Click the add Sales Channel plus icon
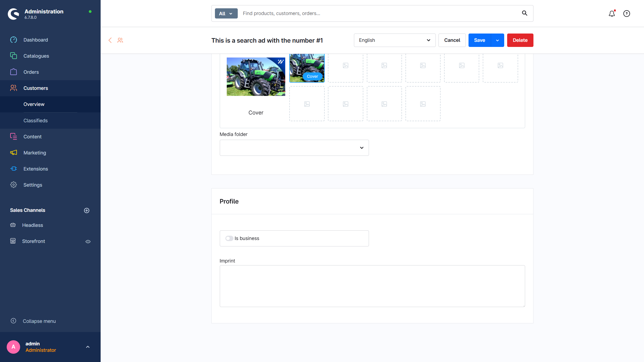Viewport: 644px width, 362px height. (x=86, y=210)
